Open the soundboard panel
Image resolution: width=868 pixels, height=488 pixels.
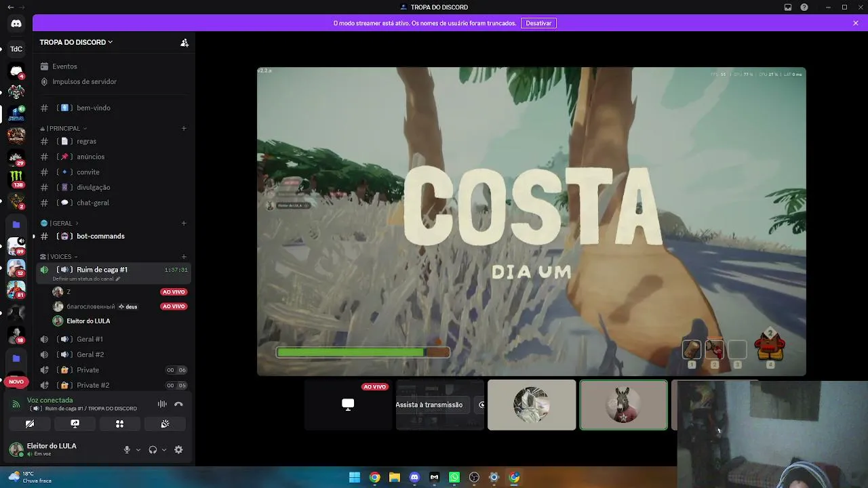point(165,424)
